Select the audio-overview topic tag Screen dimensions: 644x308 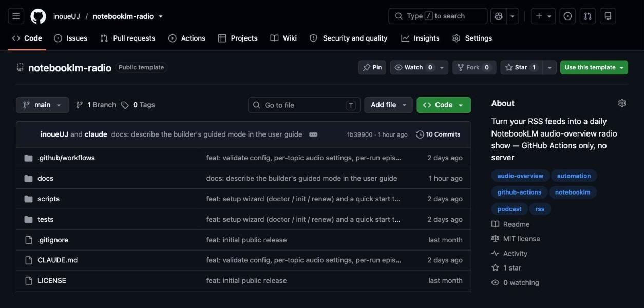coord(520,176)
